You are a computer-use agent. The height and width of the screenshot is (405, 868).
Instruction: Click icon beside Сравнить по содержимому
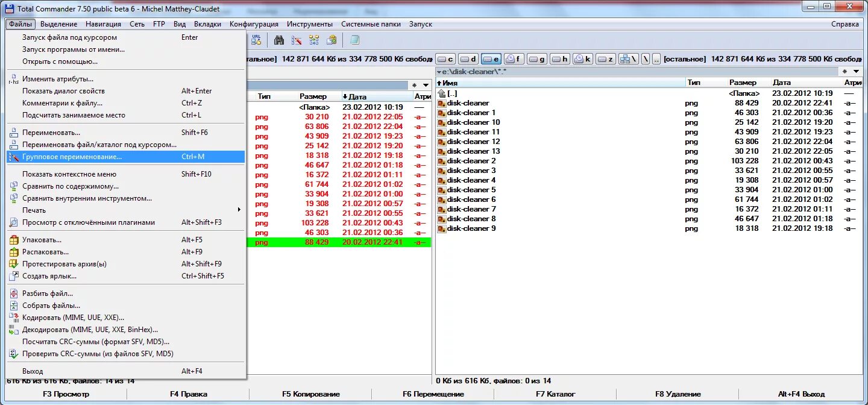coord(14,186)
